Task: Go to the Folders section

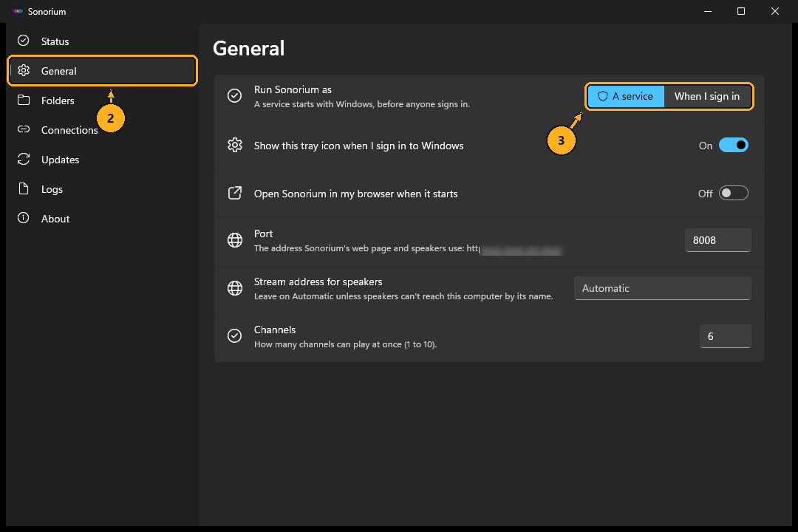Action: point(102,100)
